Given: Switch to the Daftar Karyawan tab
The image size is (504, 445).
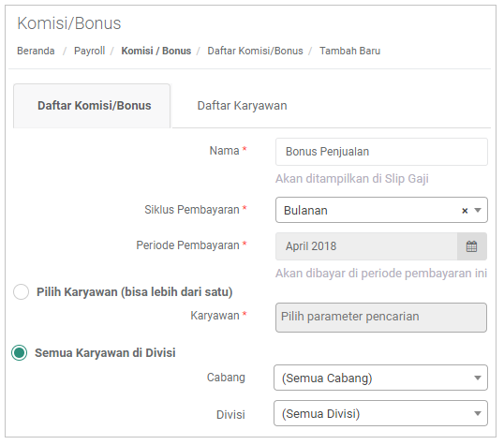Looking at the screenshot, I should (242, 106).
